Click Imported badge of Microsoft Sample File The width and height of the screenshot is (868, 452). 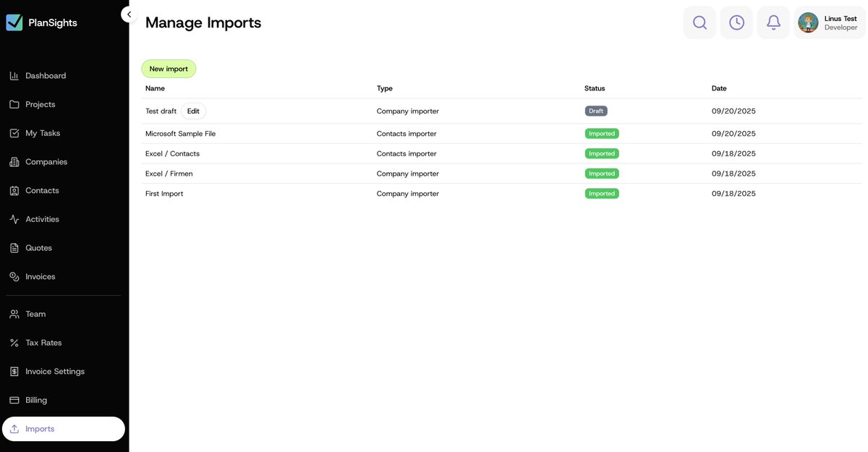pyautogui.click(x=602, y=134)
